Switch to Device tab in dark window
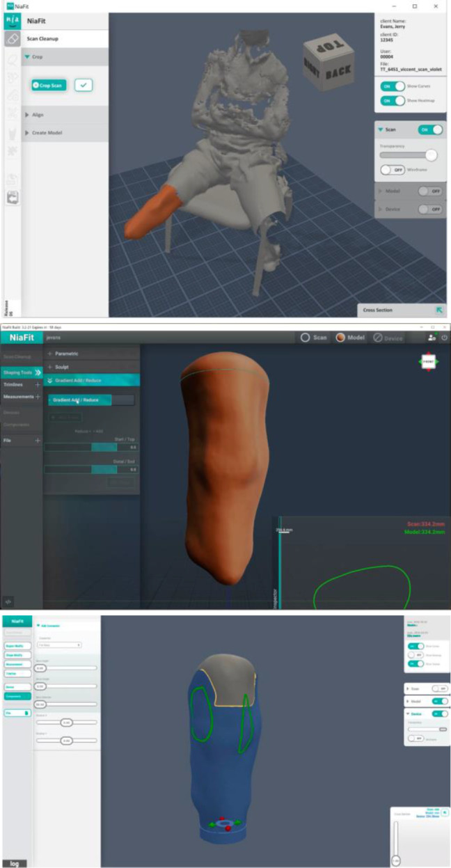The height and width of the screenshot is (868, 451). click(388, 338)
